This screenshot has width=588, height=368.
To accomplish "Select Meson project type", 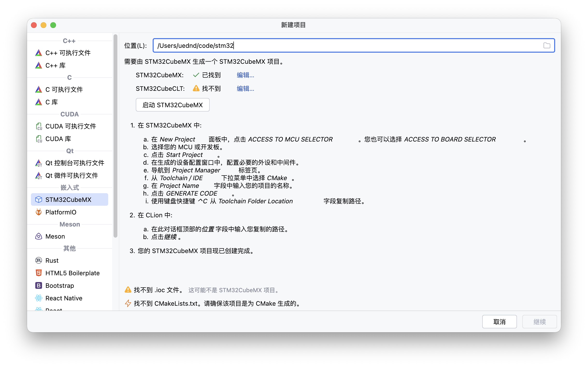I will point(70,236).
